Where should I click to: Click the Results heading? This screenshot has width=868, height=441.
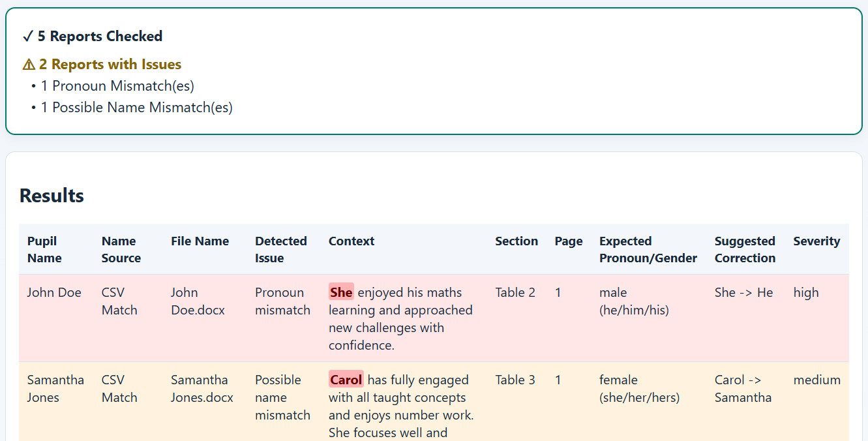52,196
